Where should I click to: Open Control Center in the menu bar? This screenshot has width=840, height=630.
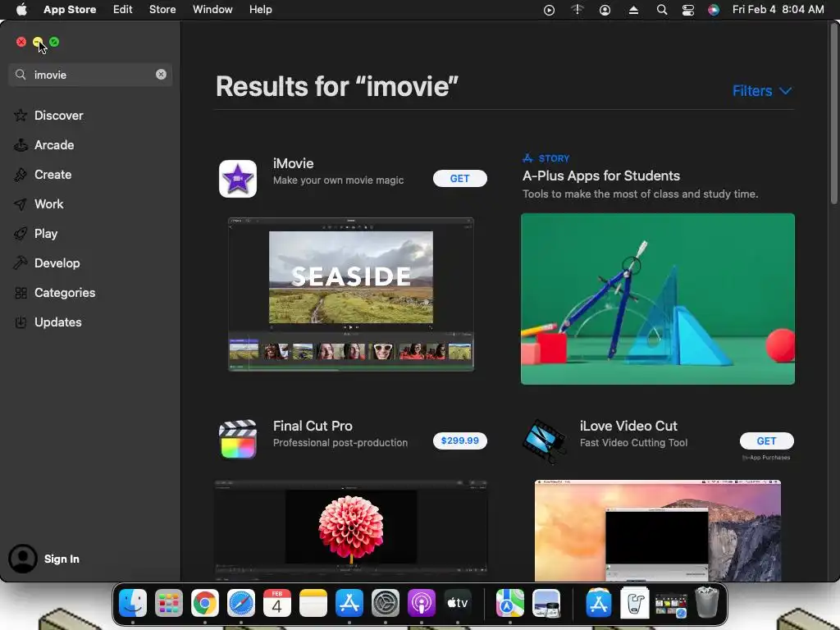pyautogui.click(x=688, y=10)
